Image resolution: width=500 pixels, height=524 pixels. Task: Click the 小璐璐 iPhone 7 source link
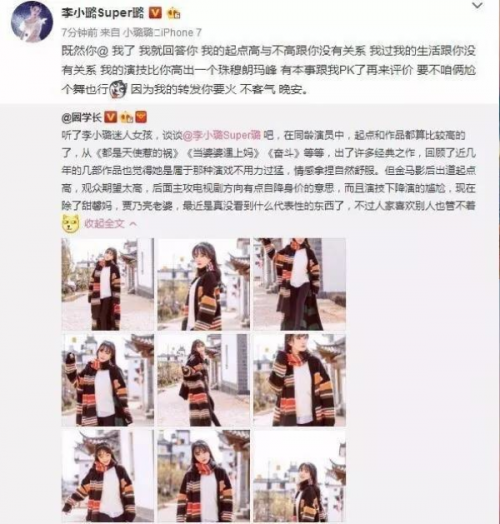(162, 32)
